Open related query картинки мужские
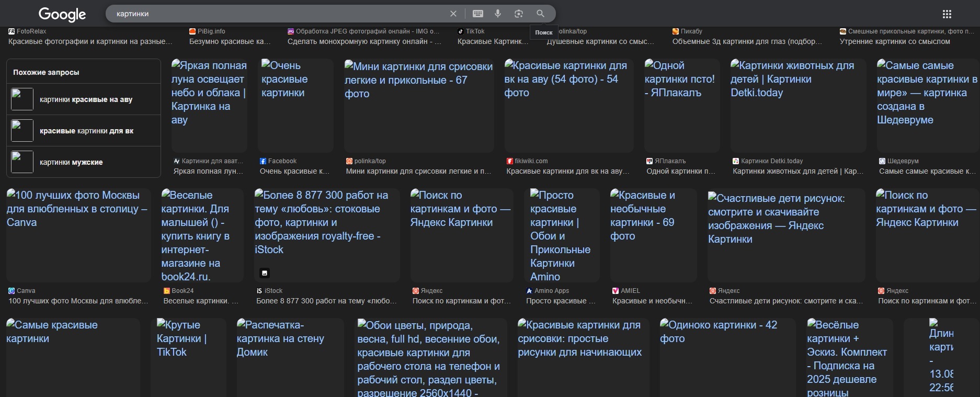 (x=84, y=162)
